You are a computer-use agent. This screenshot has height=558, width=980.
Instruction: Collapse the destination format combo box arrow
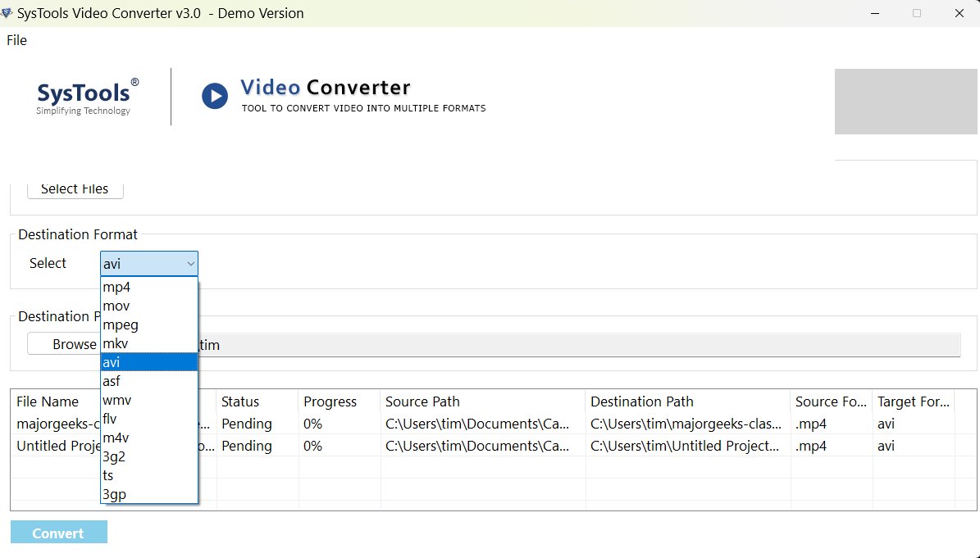point(190,264)
